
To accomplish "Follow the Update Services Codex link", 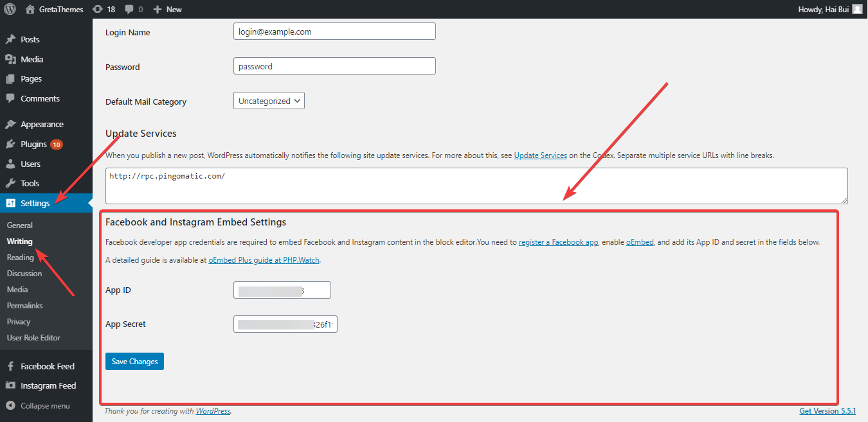I will click(541, 155).
